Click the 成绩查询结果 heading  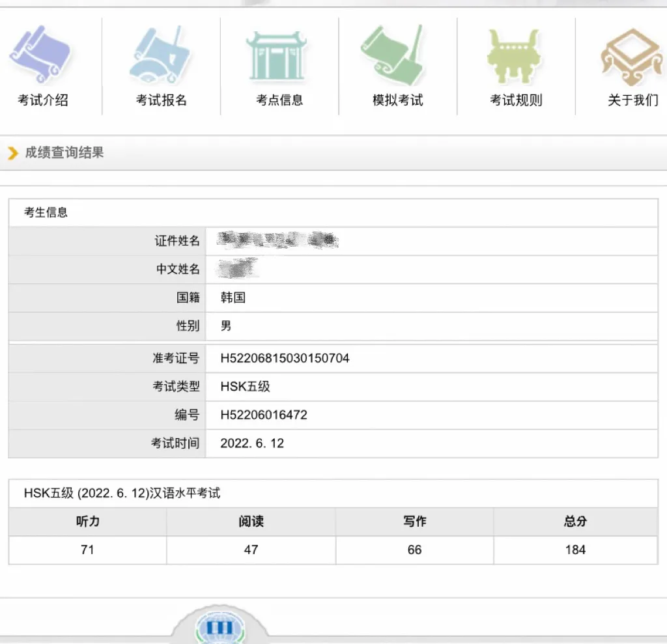click(64, 153)
